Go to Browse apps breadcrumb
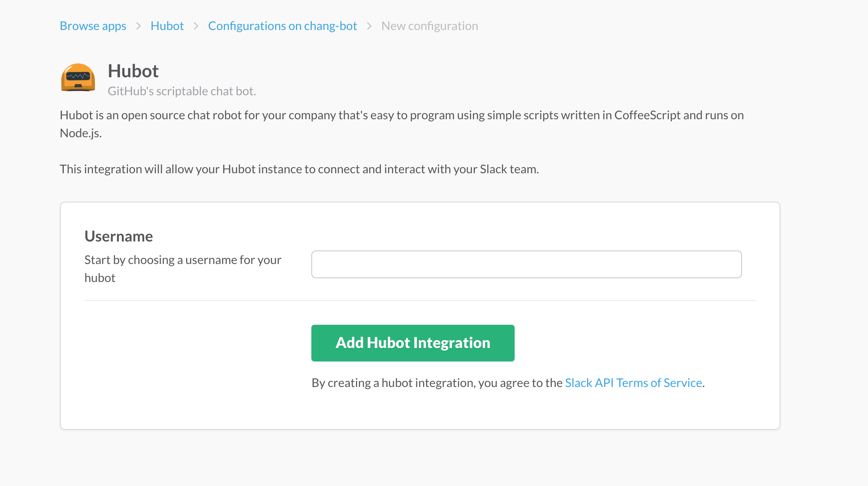Viewport: 868px width, 486px height. click(93, 26)
